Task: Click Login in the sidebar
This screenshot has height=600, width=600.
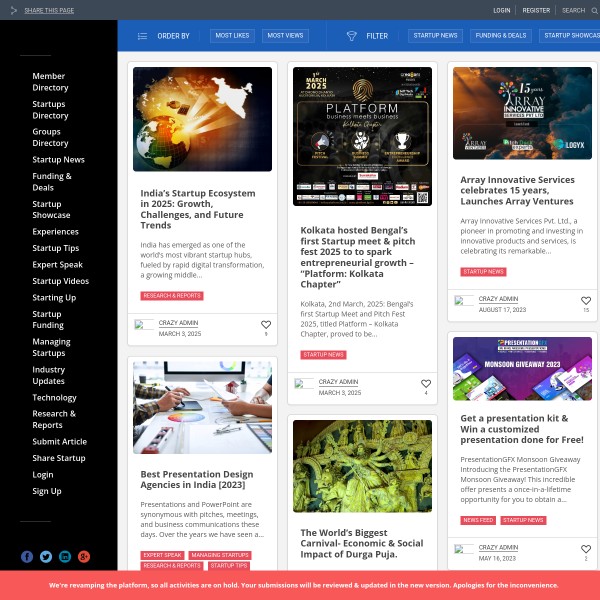Action: point(43,475)
